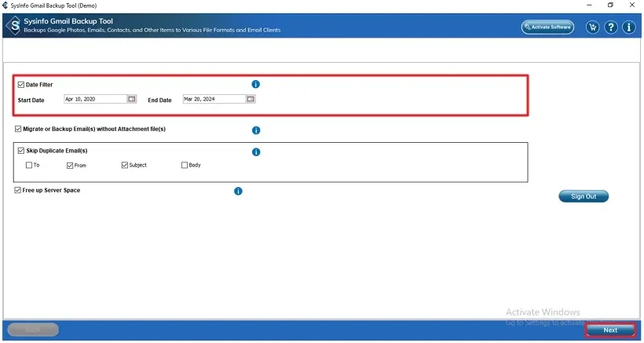Viewport: 644px width, 343px height.
Task: Click the Sign Out button
Action: pyautogui.click(x=584, y=196)
